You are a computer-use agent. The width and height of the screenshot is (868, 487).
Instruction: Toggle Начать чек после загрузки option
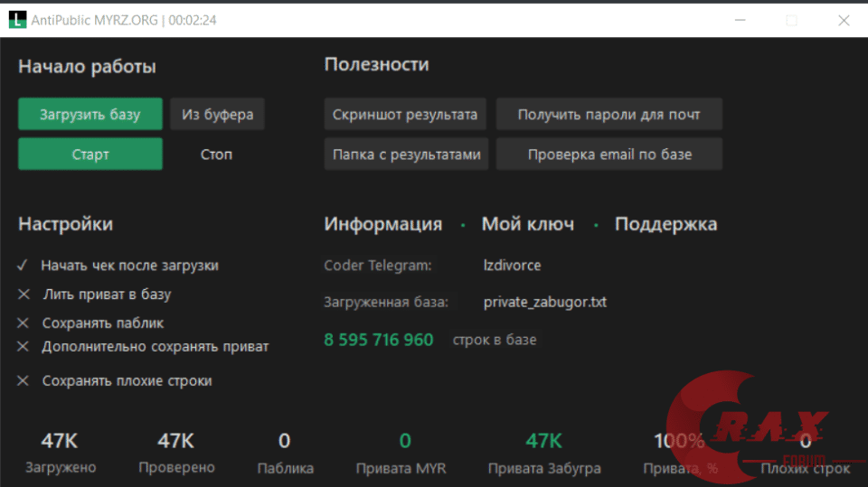118,265
